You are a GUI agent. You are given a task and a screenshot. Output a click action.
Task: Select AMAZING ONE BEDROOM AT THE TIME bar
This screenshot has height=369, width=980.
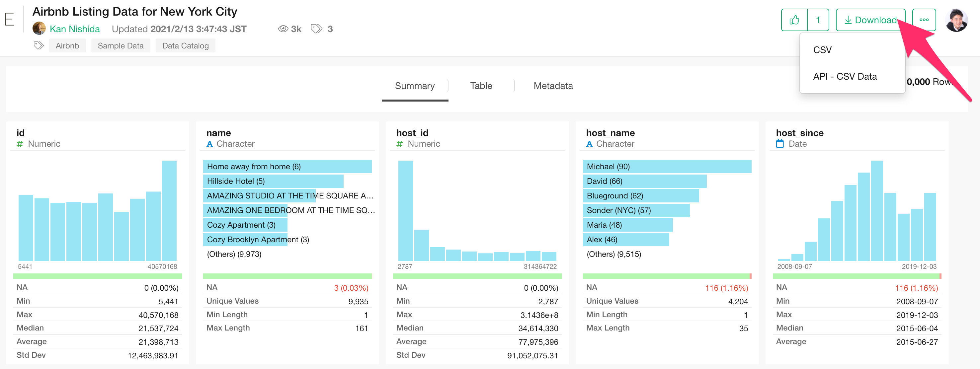click(245, 210)
